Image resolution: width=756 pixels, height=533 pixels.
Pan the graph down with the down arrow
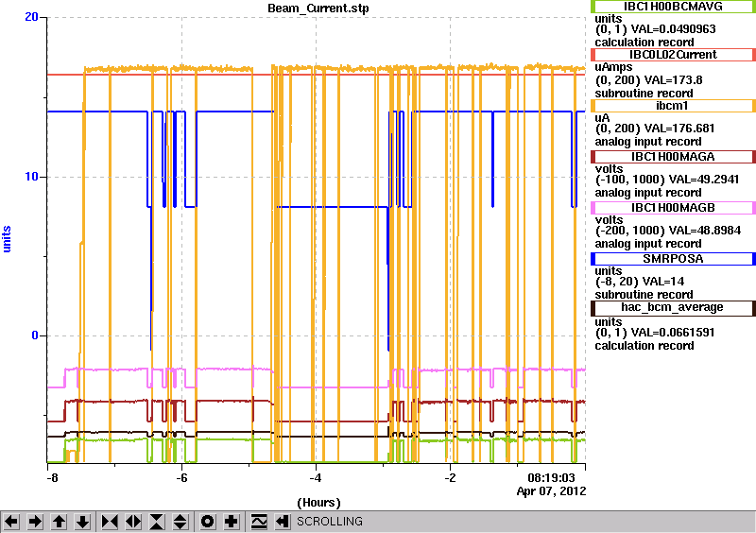pyautogui.click(x=83, y=522)
